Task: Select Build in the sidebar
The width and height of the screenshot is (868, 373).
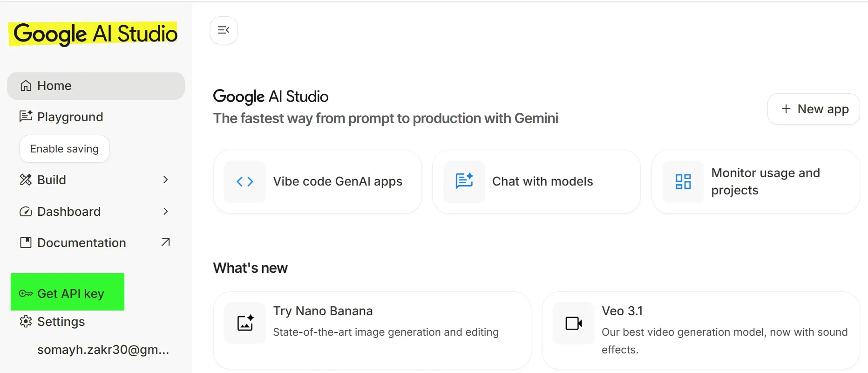Action: (96, 180)
